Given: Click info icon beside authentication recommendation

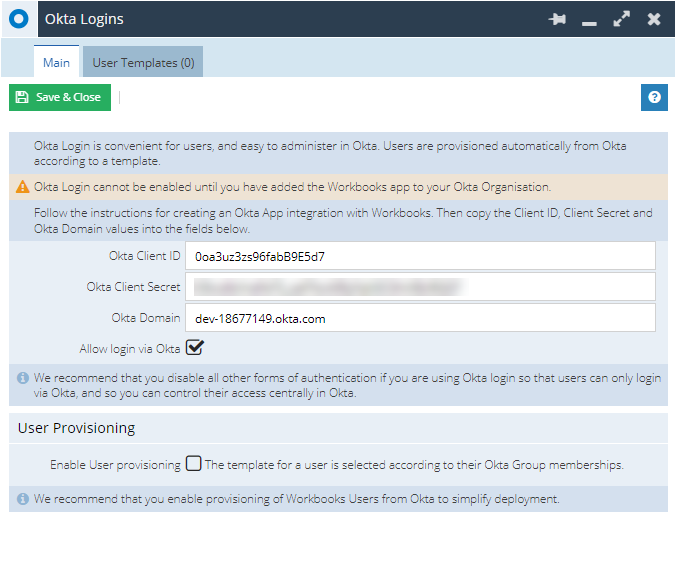Looking at the screenshot, I should point(23,378).
